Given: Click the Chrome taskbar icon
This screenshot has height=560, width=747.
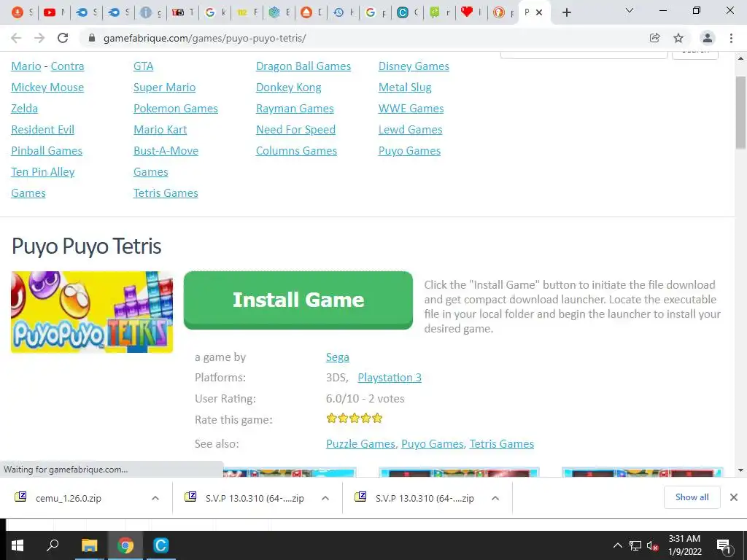Looking at the screenshot, I should point(125,545).
